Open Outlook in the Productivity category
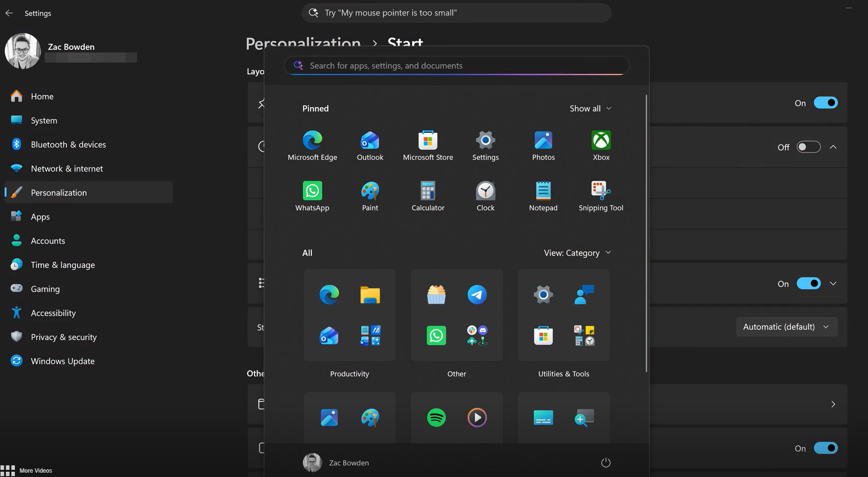 [x=329, y=335]
